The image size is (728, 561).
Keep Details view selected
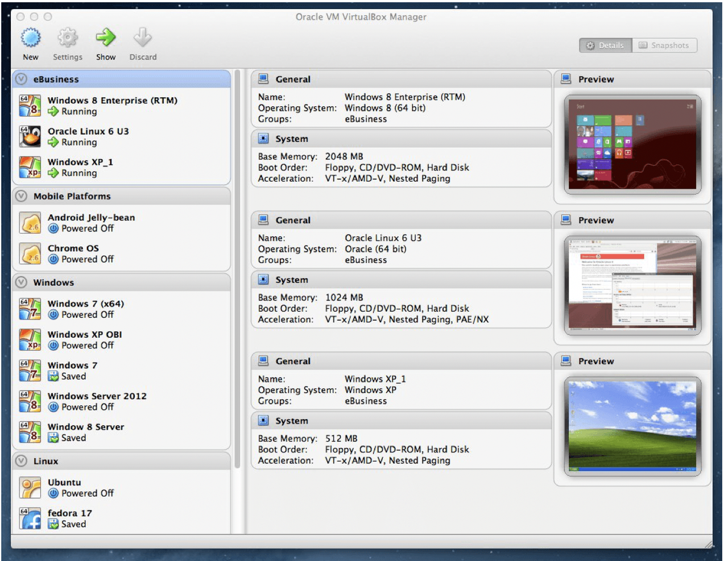click(605, 45)
